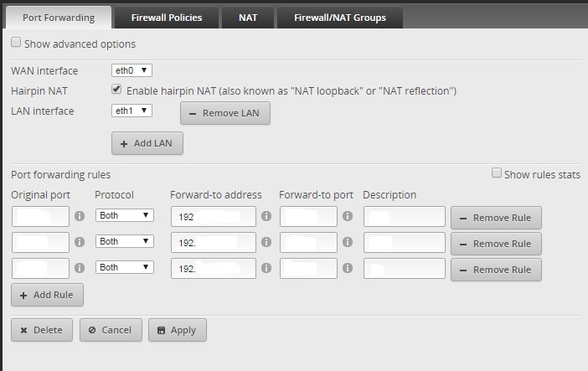Enable the Show advanced options checkbox
Image resolution: width=588 pixels, height=371 pixels.
pos(17,43)
